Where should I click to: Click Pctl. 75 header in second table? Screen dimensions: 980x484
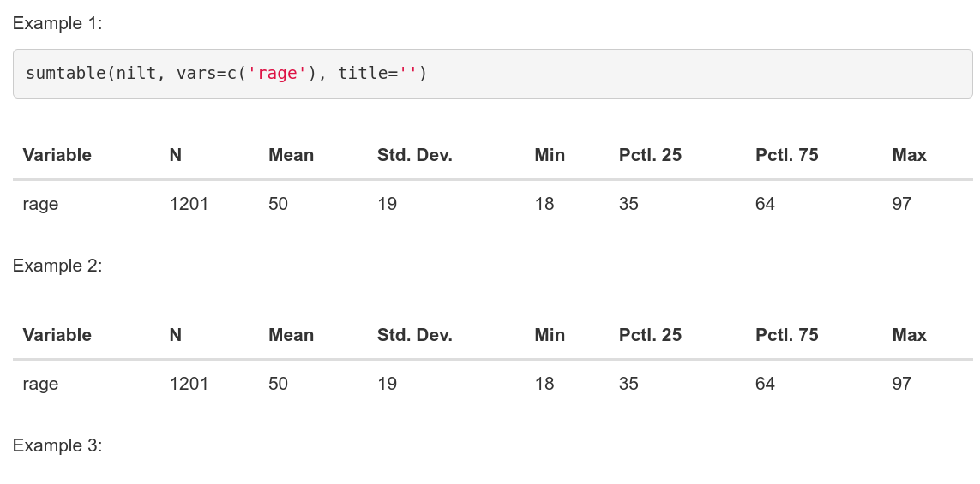[787, 335]
